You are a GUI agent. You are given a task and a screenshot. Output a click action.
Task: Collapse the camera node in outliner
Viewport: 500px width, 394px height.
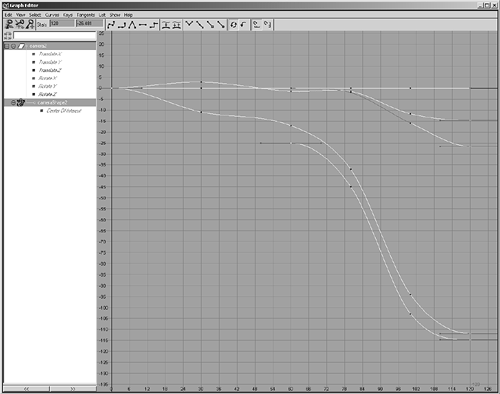[x=7, y=46]
